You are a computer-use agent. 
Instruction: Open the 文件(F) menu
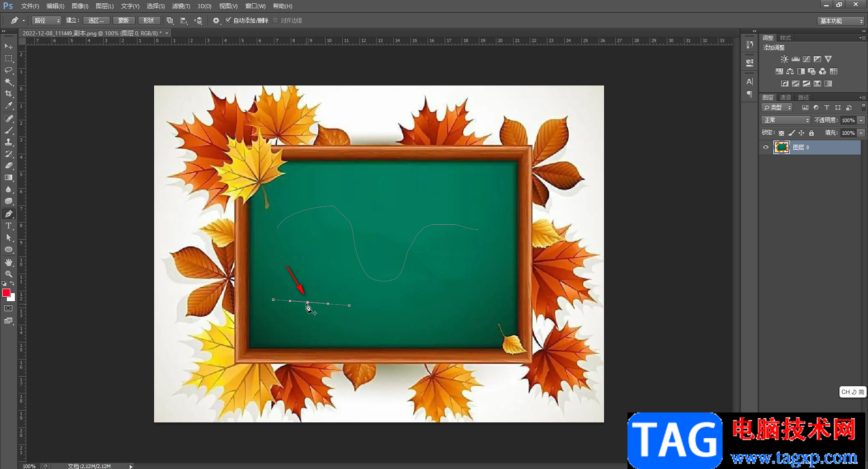tap(30, 6)
